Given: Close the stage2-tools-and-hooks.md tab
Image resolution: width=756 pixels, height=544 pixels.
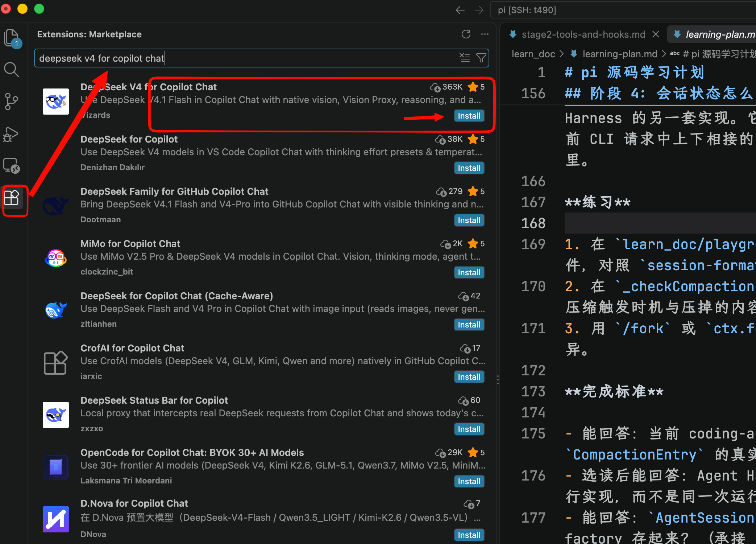Looking at the screenshot, I should coord(656,34).
